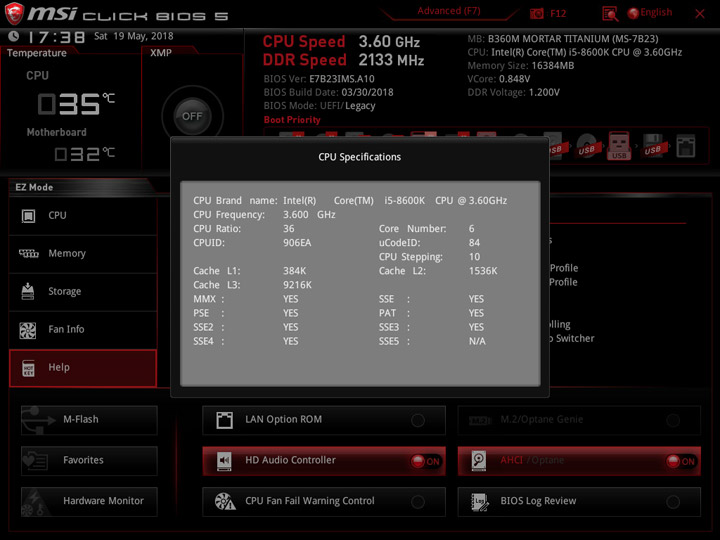Toggle CPU Fan Fail Warning Control switch
720x540 pixels.
click(418, 502)
